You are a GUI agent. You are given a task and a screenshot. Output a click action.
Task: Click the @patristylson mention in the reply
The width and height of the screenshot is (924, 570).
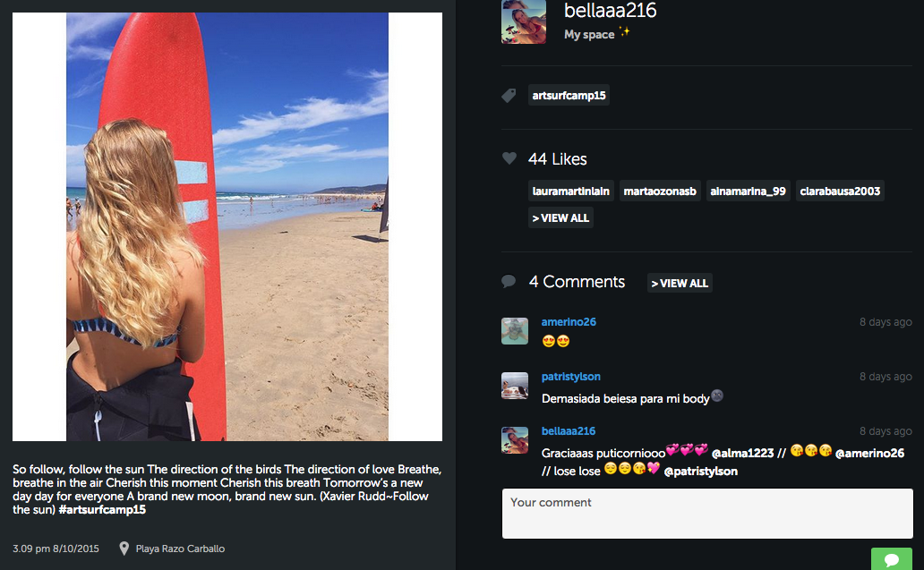[x=701, y=471]
